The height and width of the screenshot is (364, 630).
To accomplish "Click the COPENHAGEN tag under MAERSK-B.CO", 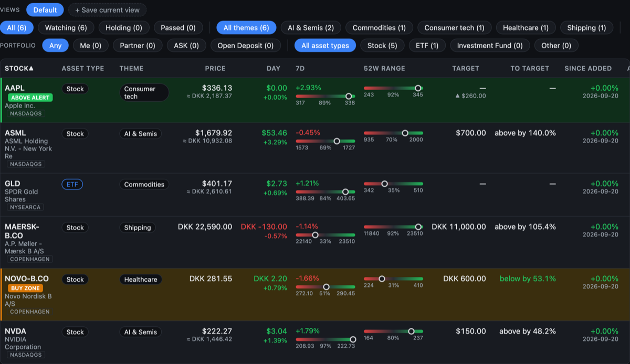I will (x=30, y=259).
